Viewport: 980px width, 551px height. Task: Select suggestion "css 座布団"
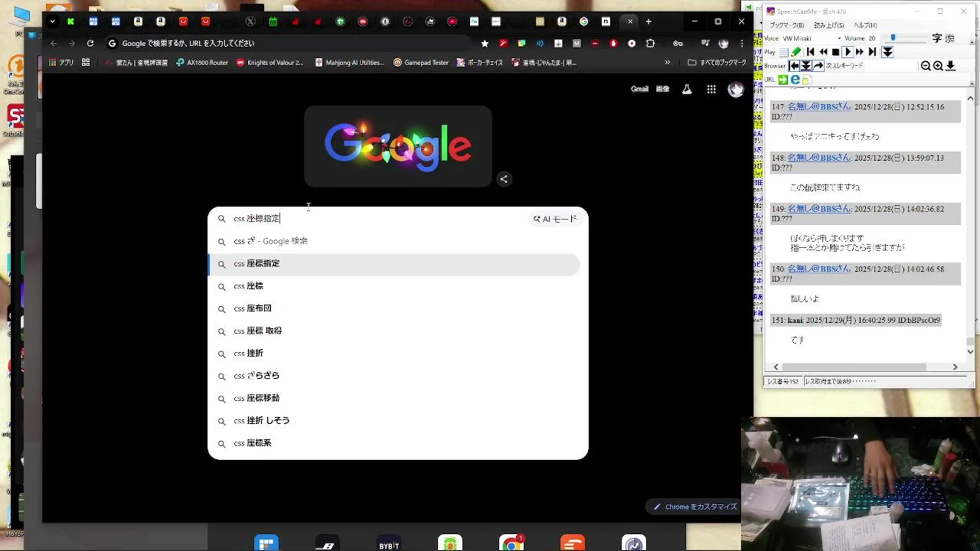coord(394,308)
